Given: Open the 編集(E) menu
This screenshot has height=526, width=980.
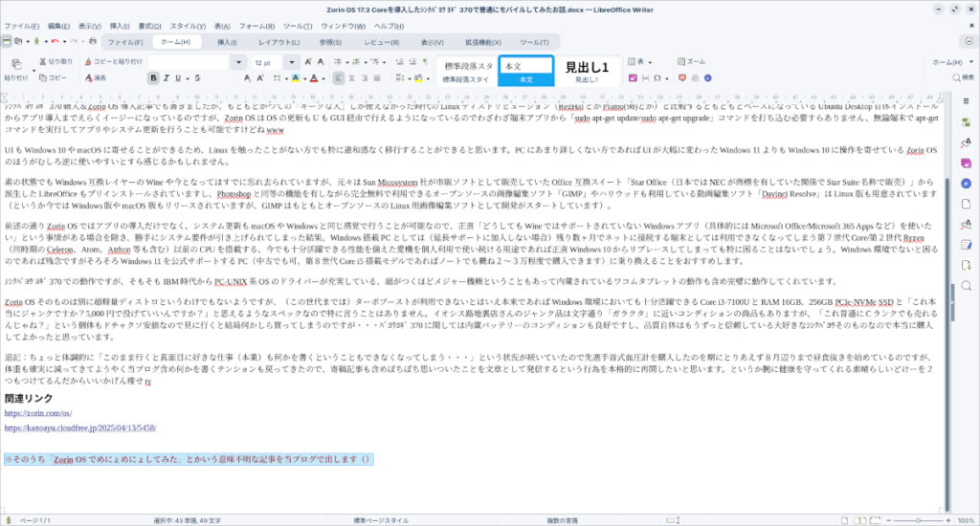Looking at the screenshot, I should [x=58, y=26].
